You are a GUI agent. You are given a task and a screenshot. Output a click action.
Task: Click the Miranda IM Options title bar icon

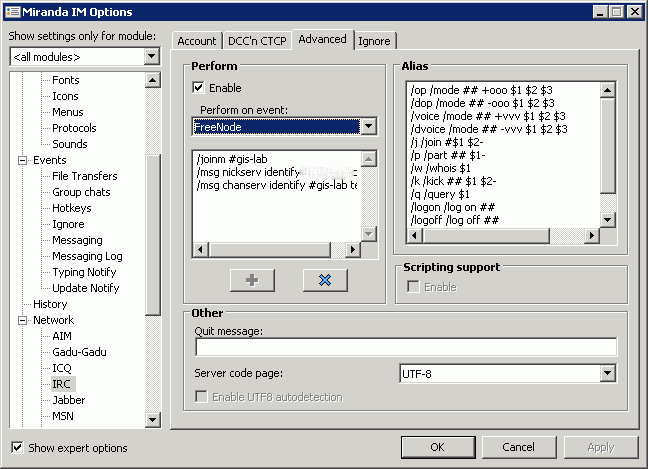pos(12,12)
